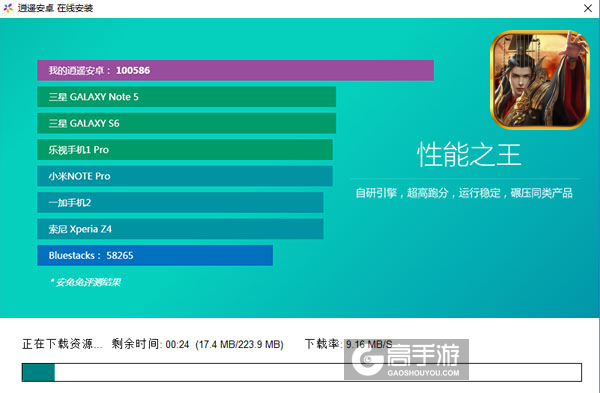Click the 17.4 MB/223.9 MB size text
The image size is (600, 393).
240,344
